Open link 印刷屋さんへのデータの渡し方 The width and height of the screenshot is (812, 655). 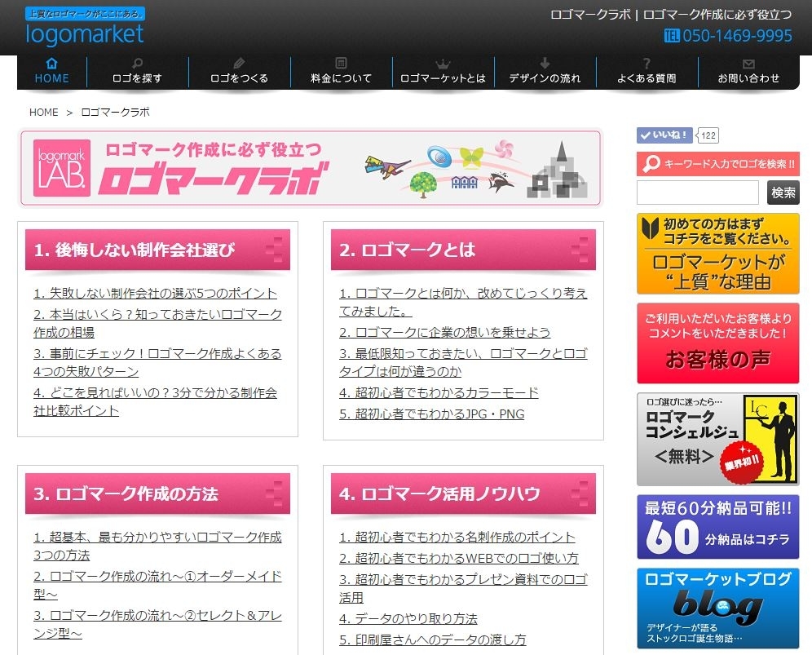pyautogui.click(x=432, y=640)
